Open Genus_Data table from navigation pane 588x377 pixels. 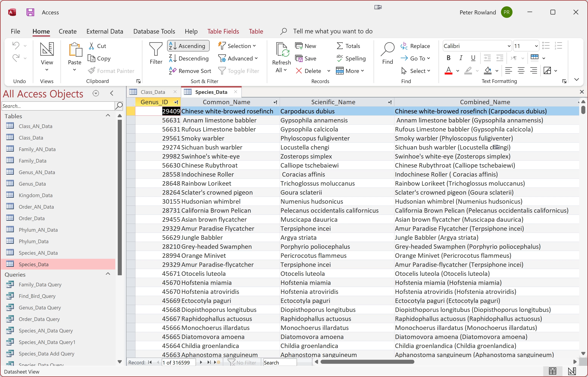(32, 184)
